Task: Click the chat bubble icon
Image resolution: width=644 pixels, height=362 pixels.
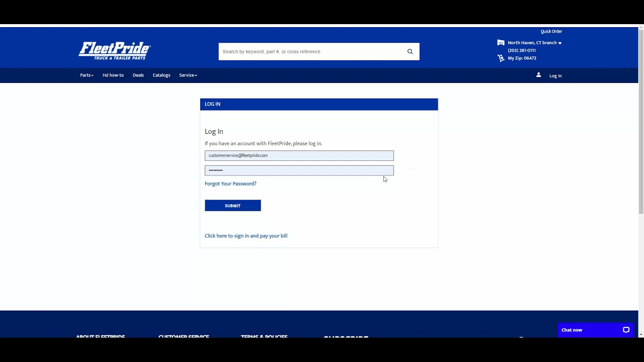Action: 626,330
